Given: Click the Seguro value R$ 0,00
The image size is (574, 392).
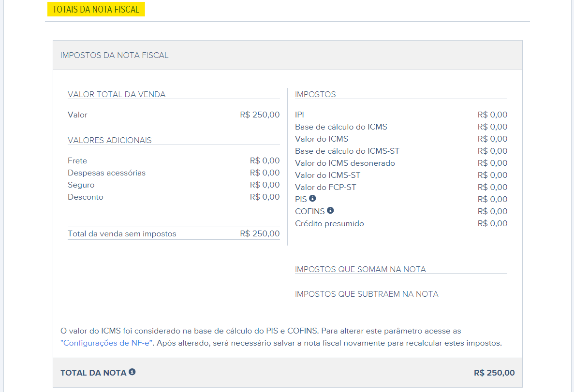Looking at the screenshot, I should point(265,185).
